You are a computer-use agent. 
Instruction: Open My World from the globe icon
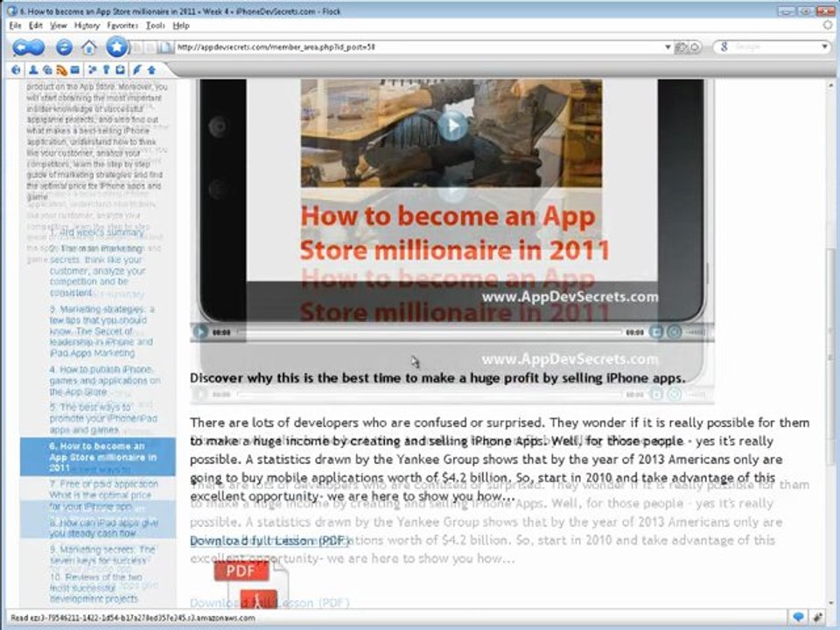pos(16,70)
